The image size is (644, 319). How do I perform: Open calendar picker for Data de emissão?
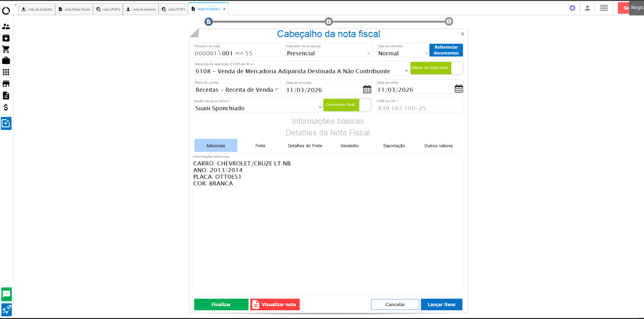coord(367,89)
